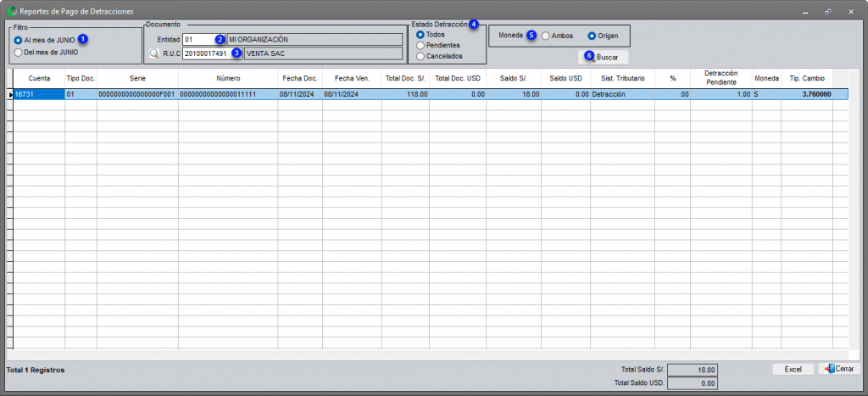Select 'Ambos' currency option
Image resolution: width=868 pixels, height=396 pixels.
[x=558, y=36]
